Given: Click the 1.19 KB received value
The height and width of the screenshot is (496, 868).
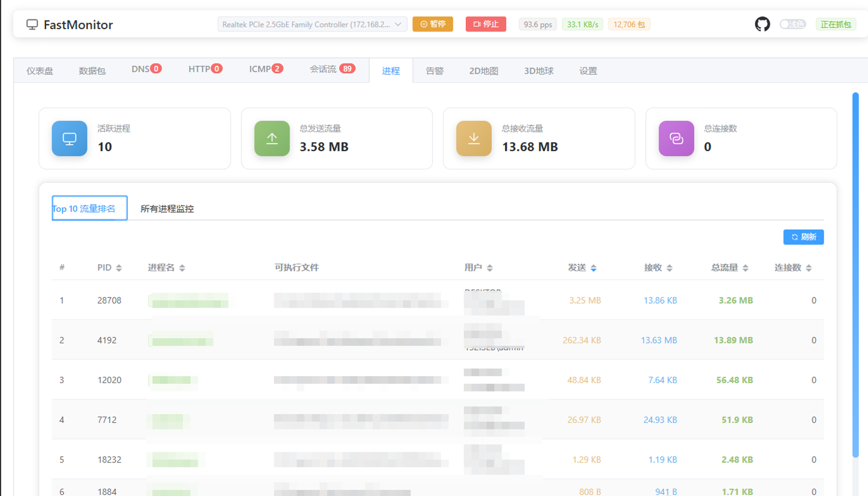Looking at the screenshot, I should (663, 459).
